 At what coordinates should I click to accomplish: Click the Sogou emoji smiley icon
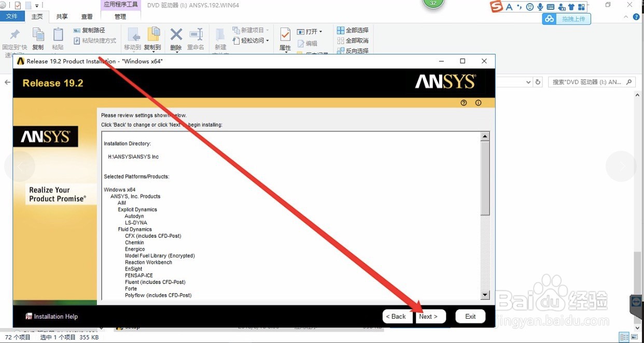(x=529, y=7)
